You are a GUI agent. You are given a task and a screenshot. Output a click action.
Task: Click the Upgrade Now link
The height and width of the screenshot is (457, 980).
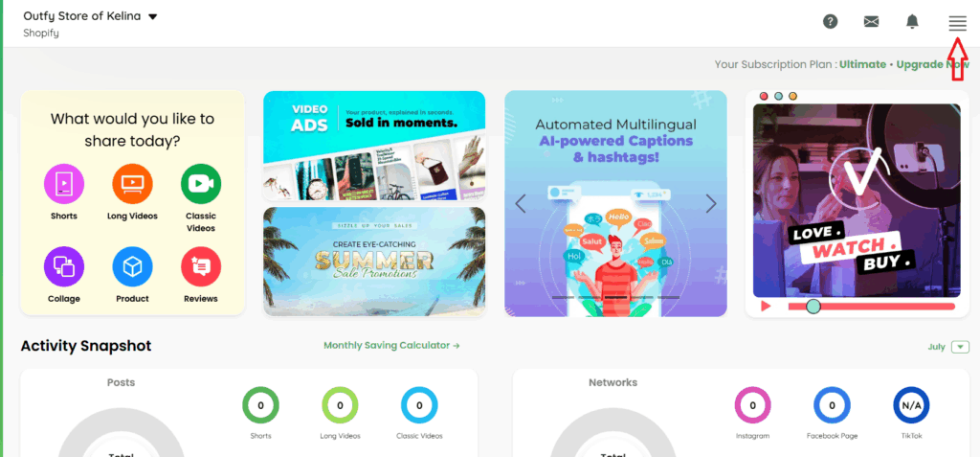coord(932,64)
